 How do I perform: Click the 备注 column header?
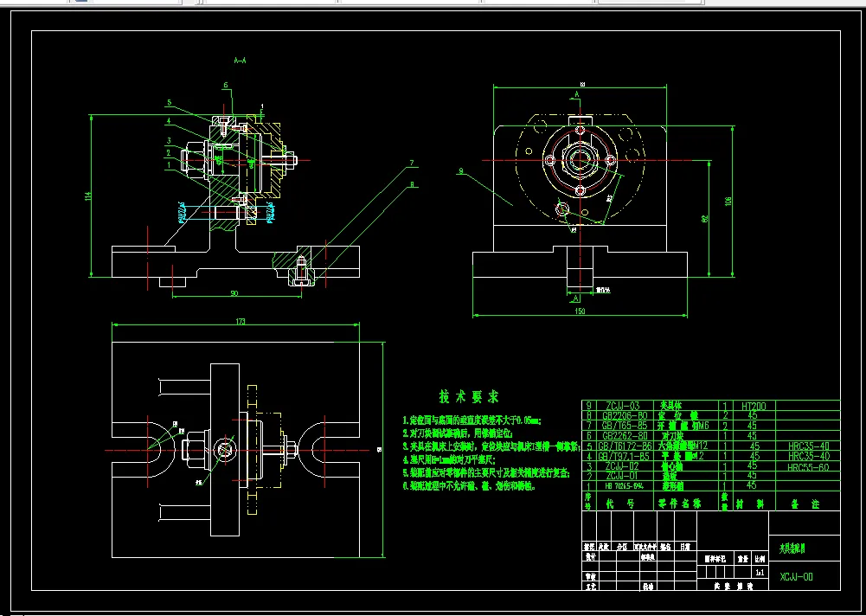point(807,504)
